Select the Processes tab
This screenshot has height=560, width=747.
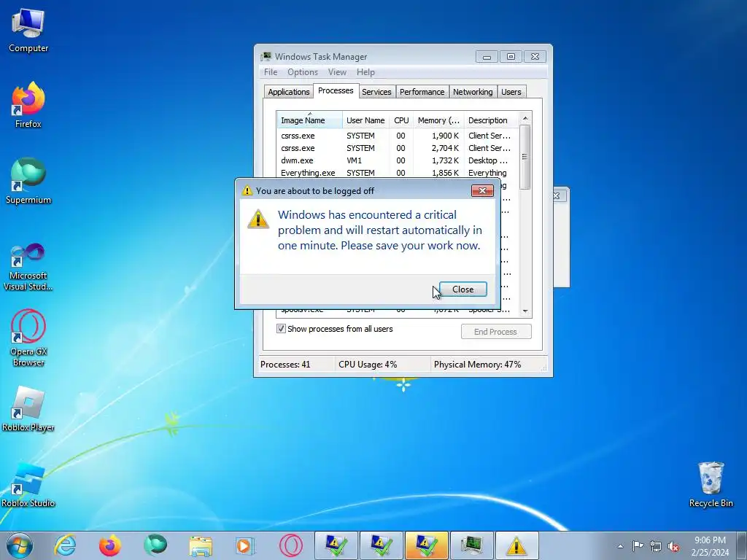tap(336, 90)
